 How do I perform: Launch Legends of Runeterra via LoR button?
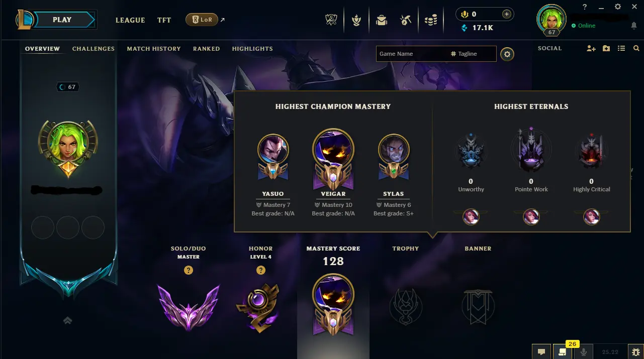point(202,20)
